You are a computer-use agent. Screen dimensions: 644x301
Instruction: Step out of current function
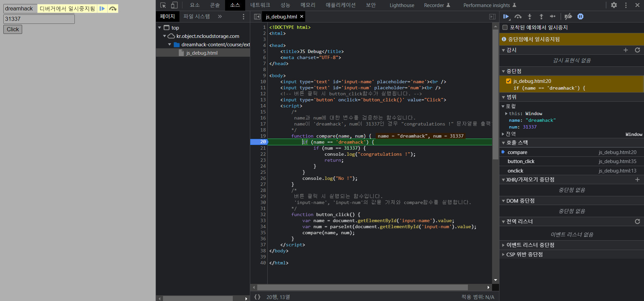pyautogui.click(x=541, y=16)
